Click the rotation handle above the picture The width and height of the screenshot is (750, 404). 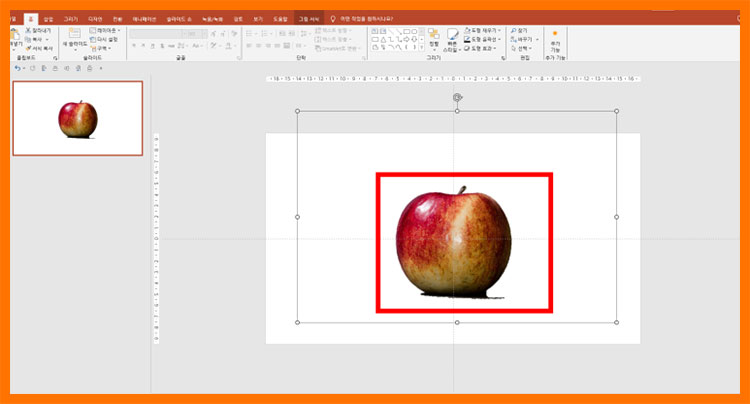click(457, 98)
